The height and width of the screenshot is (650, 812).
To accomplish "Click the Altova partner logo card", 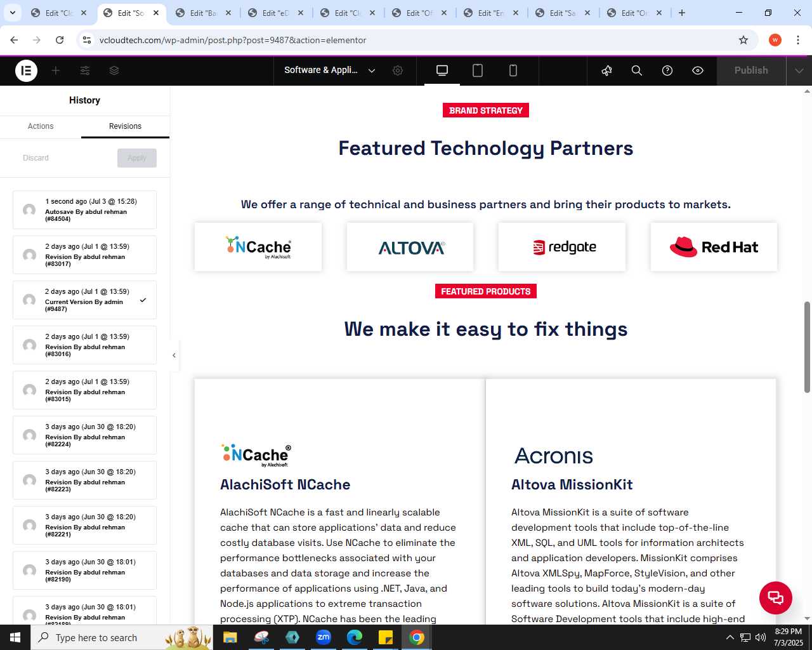I will pos(410,247).
